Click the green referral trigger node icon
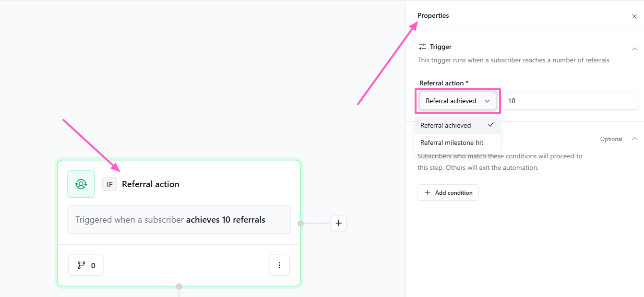644x297 pixels. coord(81,184)
